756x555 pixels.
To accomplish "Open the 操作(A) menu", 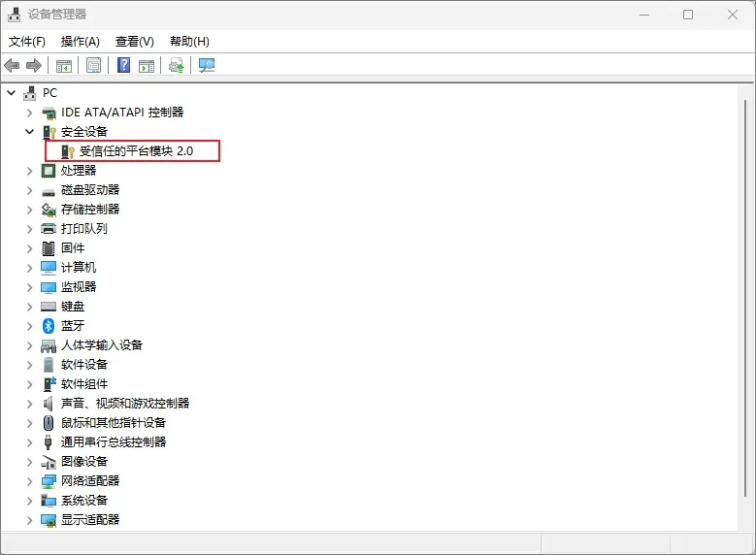I will [80, 41].
